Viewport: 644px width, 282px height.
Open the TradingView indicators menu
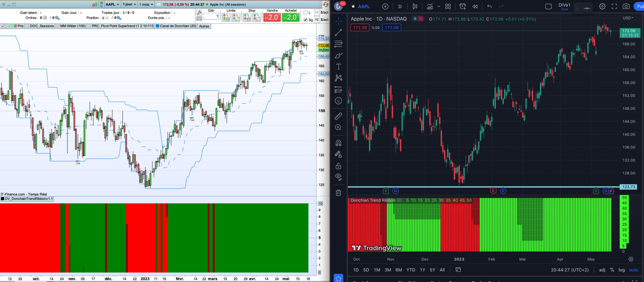pos(430,6)
